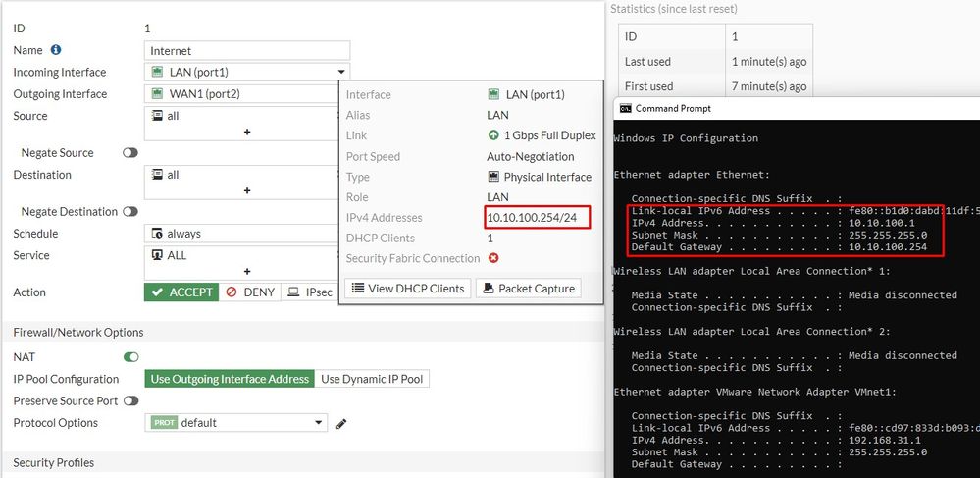Click the interface icon in tooltip header
The height and width of the screenshot is (478, 980).
(x=493, y=94)
